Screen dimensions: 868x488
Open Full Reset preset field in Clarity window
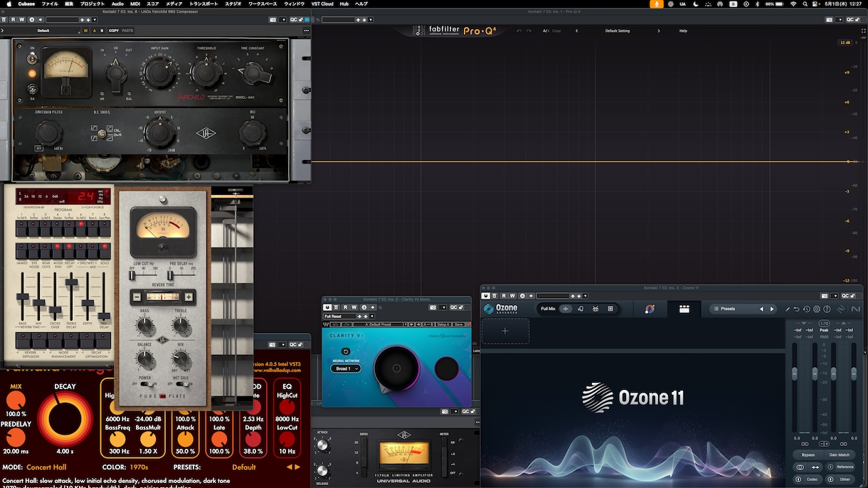point(339,316)
